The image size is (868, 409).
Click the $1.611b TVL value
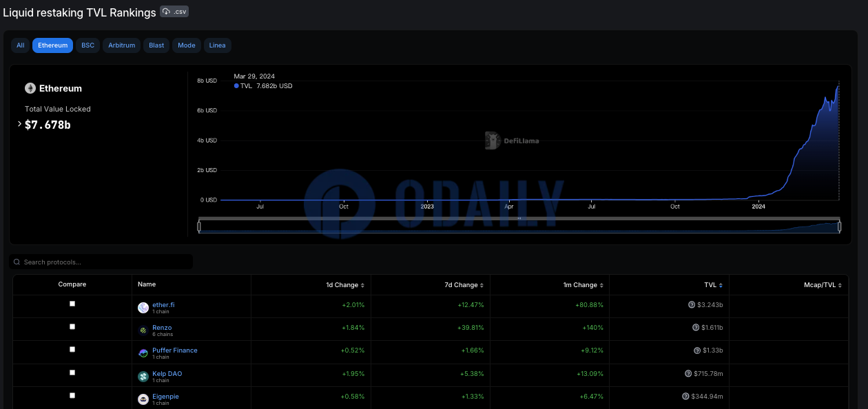pos(712,328)
